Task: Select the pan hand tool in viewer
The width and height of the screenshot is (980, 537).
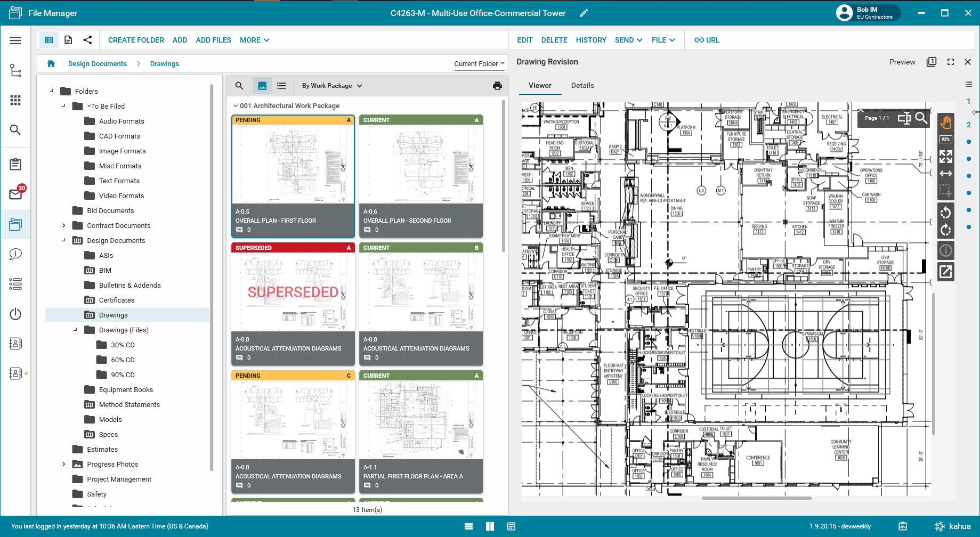Action: (946, 122)
